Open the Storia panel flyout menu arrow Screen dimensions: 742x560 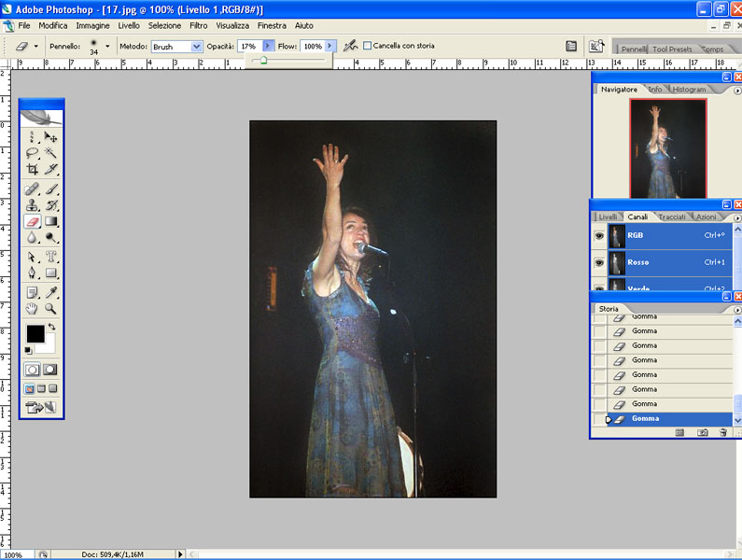tap(736, 310)
